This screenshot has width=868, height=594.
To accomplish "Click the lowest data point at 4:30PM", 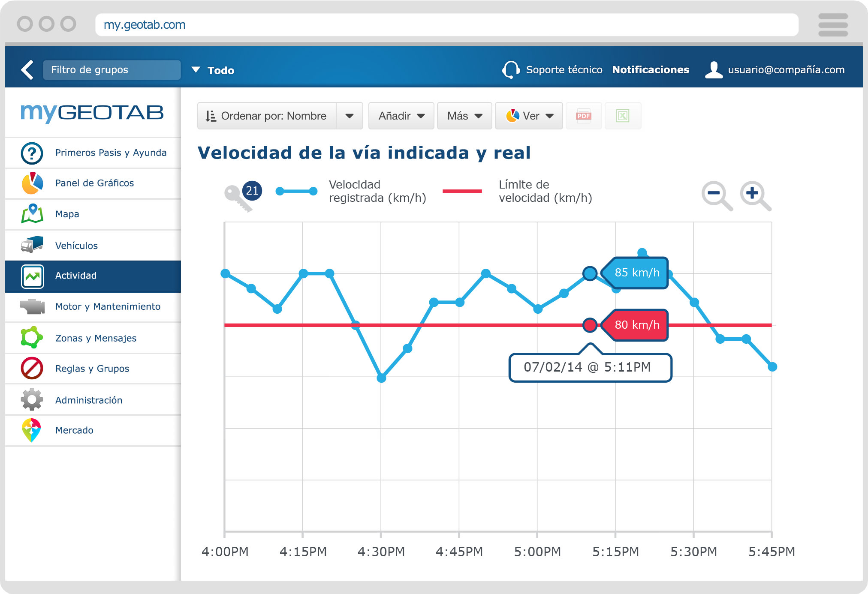I will [x=381, y=378].
